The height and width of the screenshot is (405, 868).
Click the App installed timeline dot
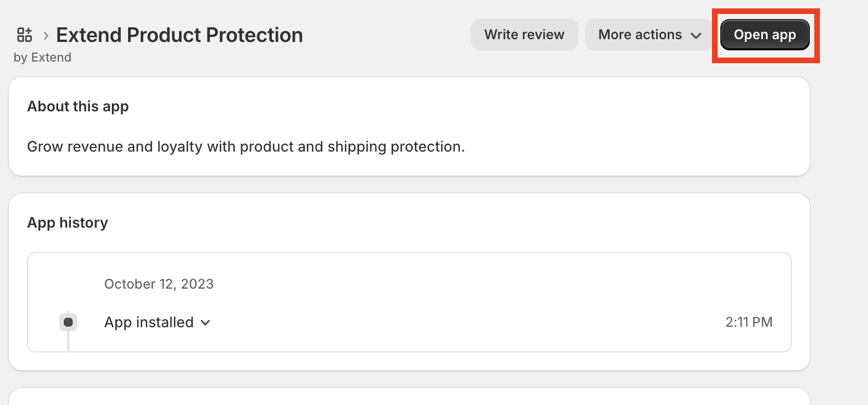coord(68,322)
